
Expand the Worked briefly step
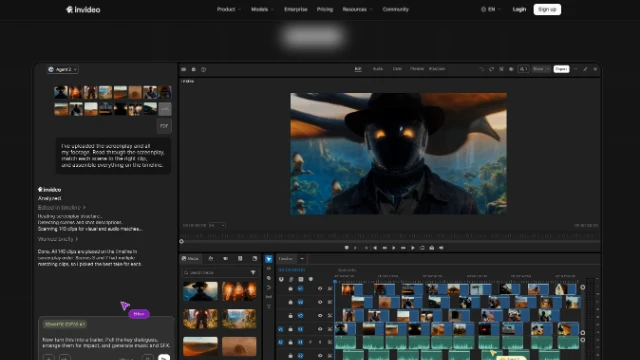click(x=58, y=239)
